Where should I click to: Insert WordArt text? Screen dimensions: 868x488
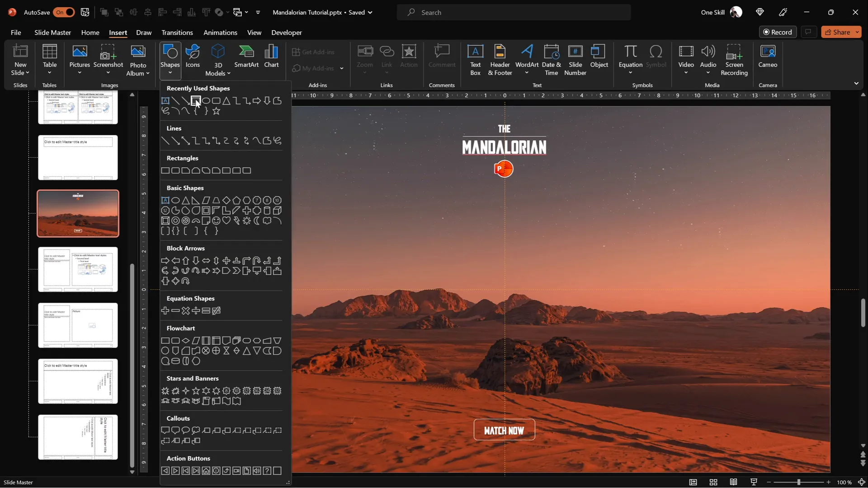pos(527,60)
